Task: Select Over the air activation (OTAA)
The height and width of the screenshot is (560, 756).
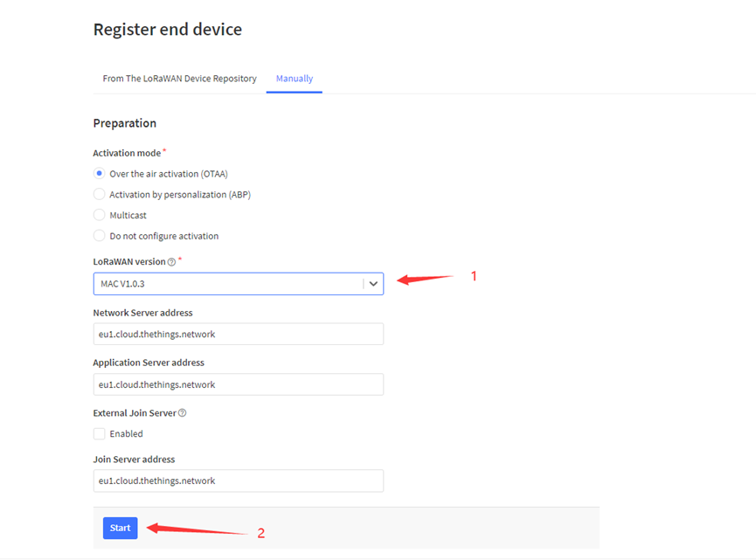Action: coord(99,174)
